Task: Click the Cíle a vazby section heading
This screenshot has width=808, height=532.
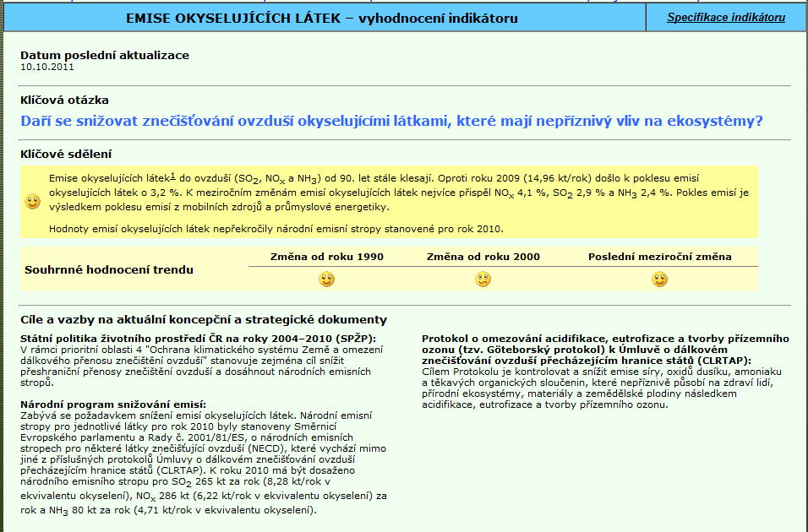Action: (x=204, y=320)
